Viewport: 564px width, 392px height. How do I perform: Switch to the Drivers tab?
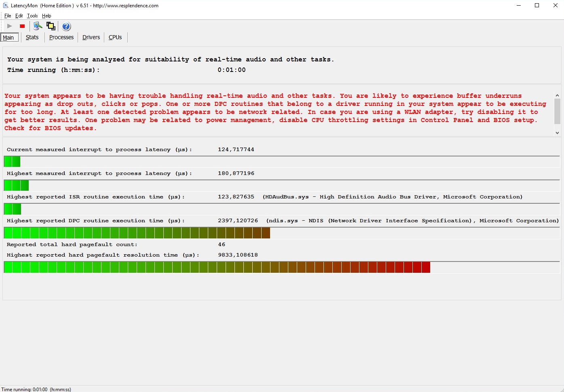pos(91,37)
